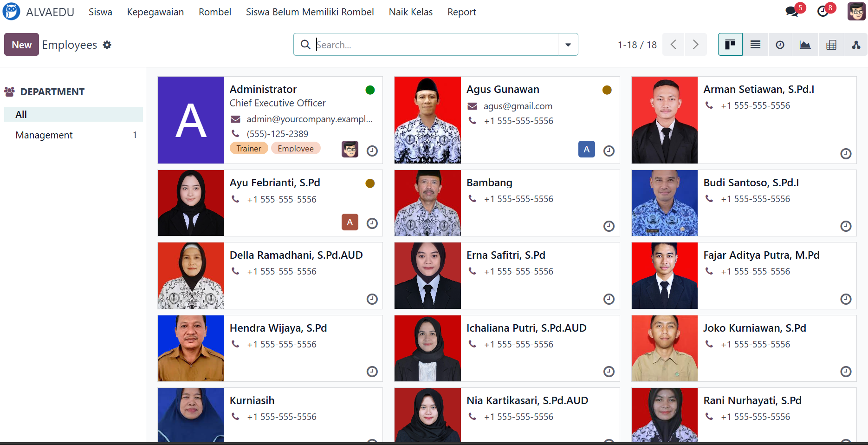Image resolution: width=868 pixels, height=445 pixels.
Task: Open Budi Santoso's employee photo
Action: coord(664,203)
